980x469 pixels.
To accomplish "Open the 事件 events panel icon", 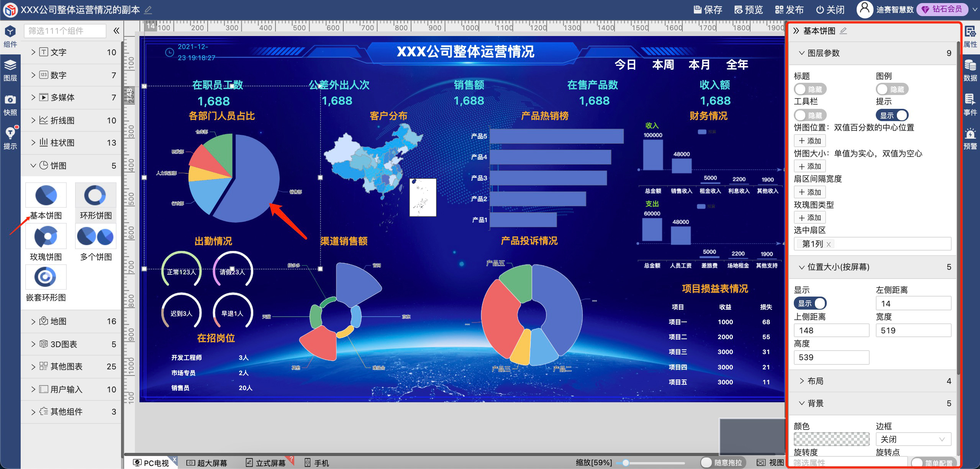I will click(x=970, y=104).
